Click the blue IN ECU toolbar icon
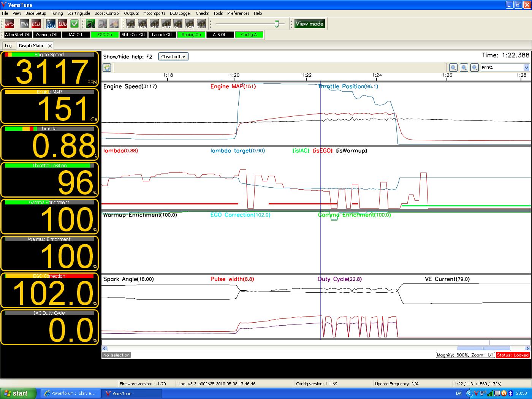 tap(51, 24)
